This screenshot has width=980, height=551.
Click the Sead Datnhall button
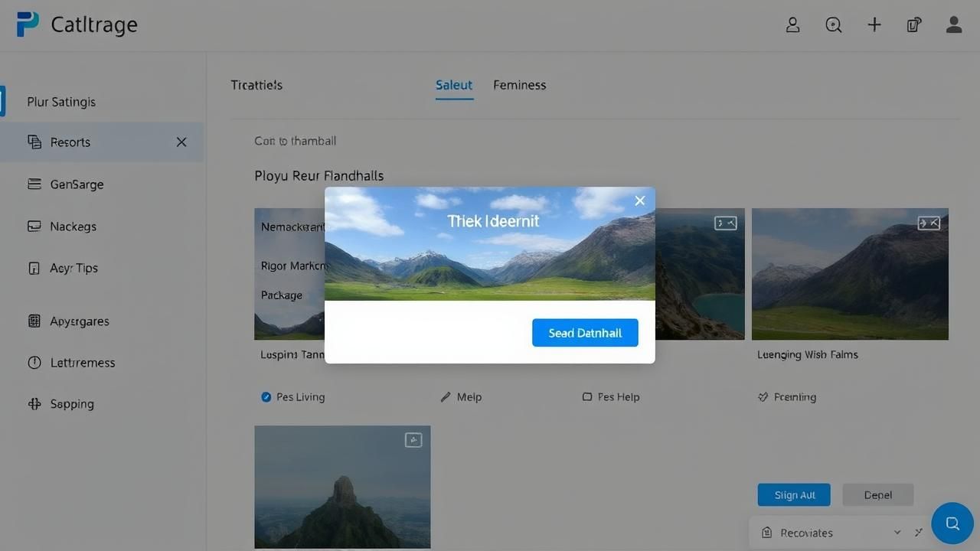pos(585,333)
